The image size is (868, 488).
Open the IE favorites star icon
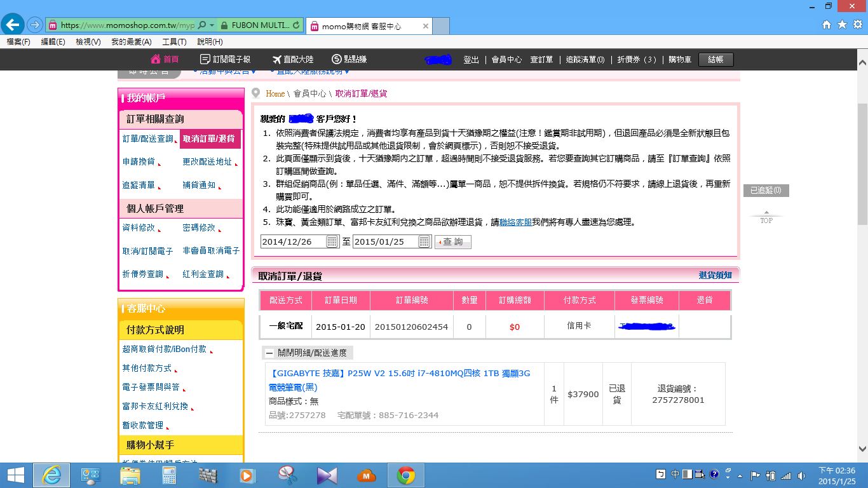pyautogui.click(x=842, y=25)
